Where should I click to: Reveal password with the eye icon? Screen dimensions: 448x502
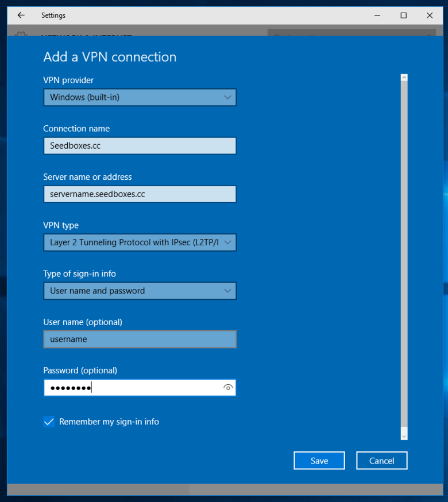[x=228, y=388]
